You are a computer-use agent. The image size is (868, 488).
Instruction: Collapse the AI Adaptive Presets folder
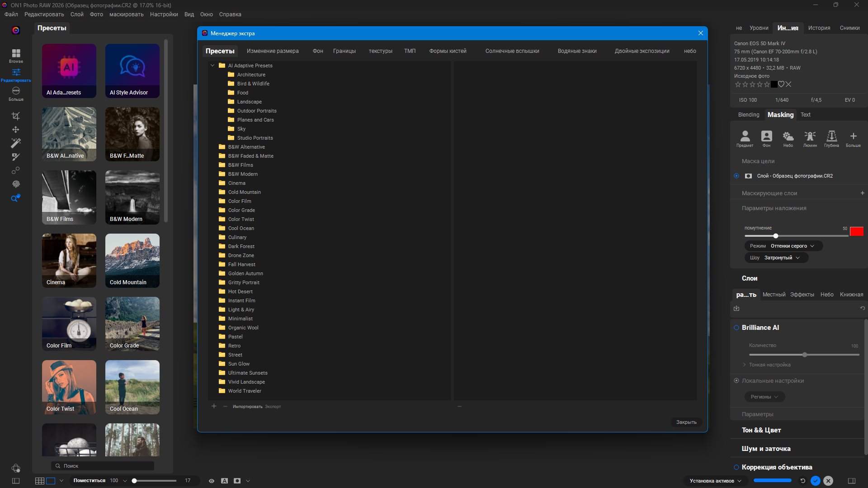(212, 66)
